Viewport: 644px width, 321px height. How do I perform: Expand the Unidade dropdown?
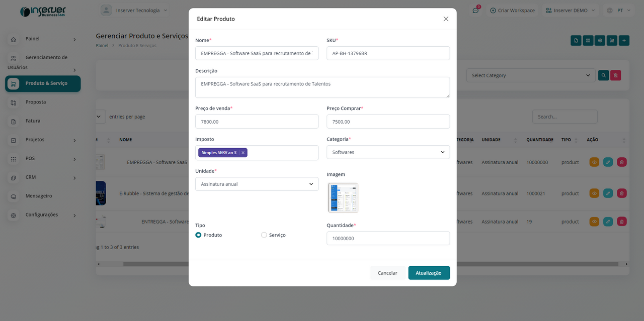(257, 184)
